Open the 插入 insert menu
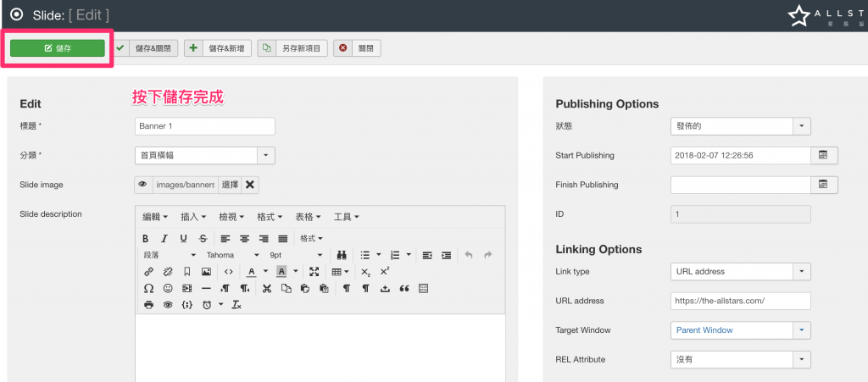 (x=193, y=217)
